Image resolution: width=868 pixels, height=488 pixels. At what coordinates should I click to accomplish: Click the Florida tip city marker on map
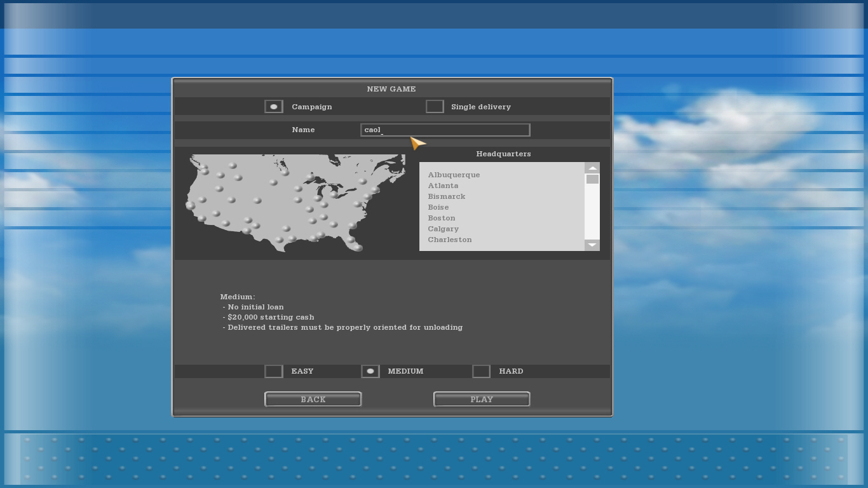(x=358, y=248)
